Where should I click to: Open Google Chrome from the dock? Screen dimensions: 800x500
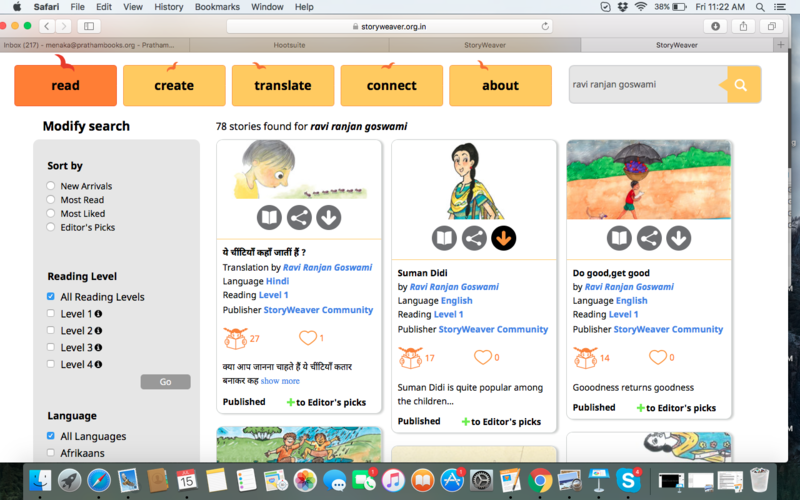tap(540, 480)
